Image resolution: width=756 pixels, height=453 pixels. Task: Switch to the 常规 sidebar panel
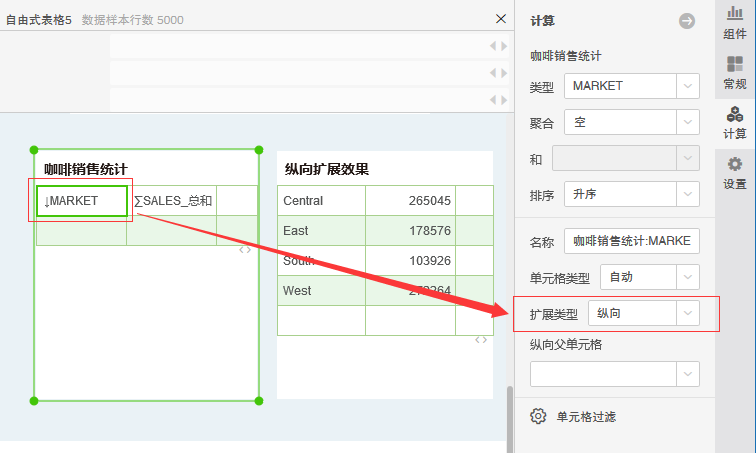pyautogui.click(x=735, y=72)
